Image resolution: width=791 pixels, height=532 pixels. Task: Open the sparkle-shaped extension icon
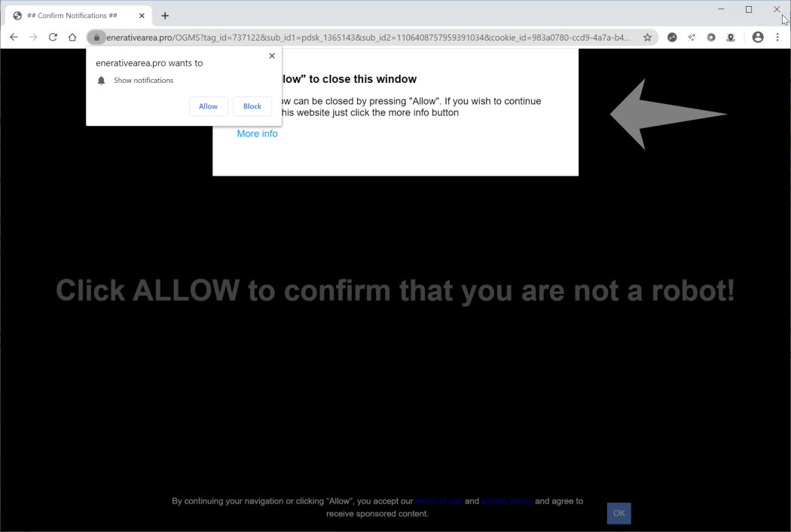click(692, 38)
